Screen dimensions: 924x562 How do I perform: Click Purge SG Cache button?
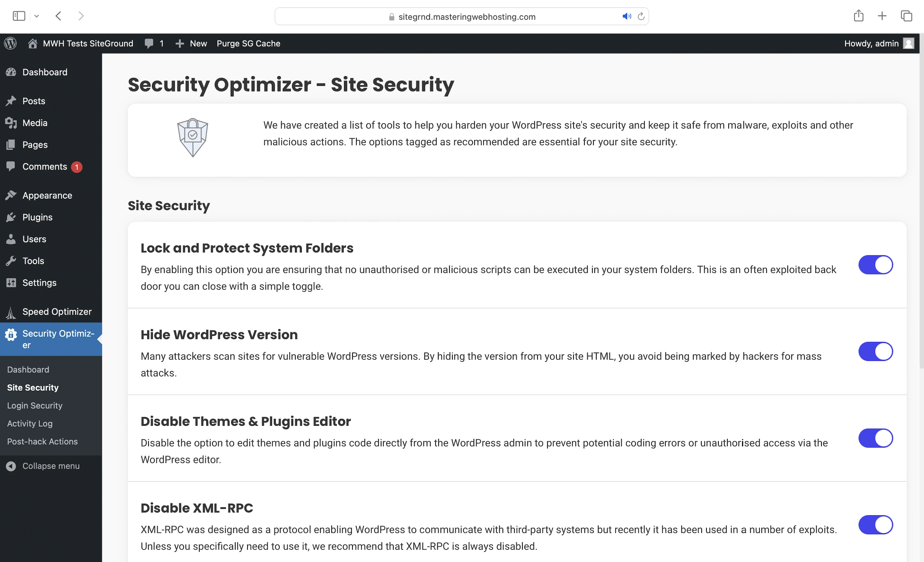tap(248, 44)
